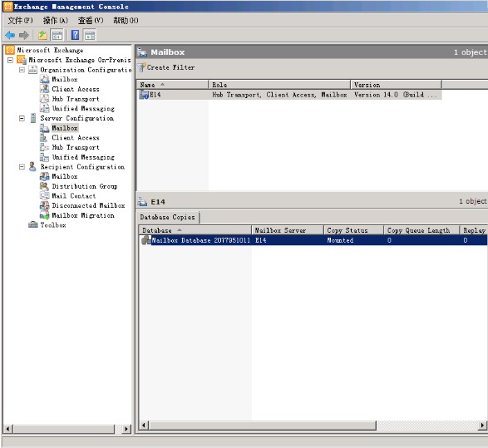488x448 pixels.
Task: Click the show/hide action pane toolbar icon
Action: [x=90, y=35]
